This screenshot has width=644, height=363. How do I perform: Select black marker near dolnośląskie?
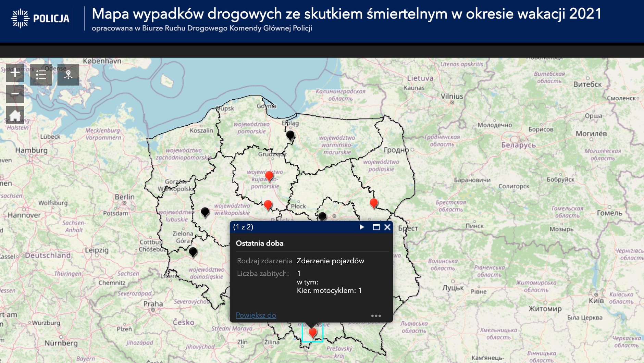[x=193, y=252]
